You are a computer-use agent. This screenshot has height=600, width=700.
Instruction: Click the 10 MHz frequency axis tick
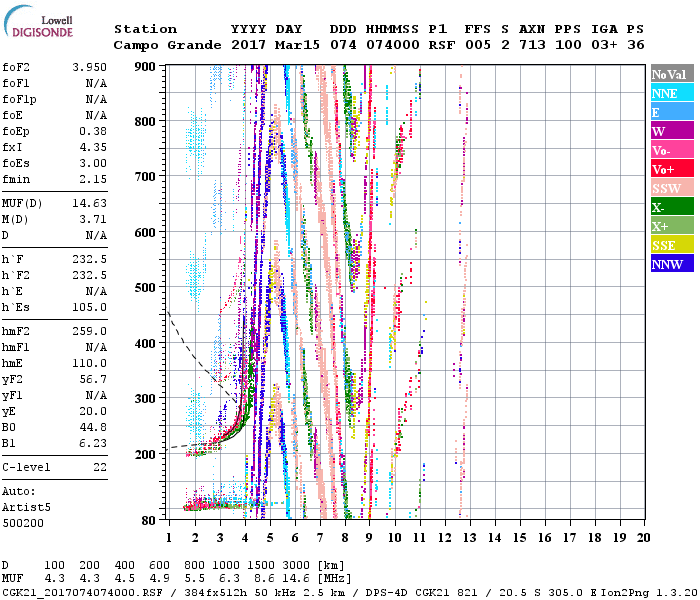coord(394,537)
